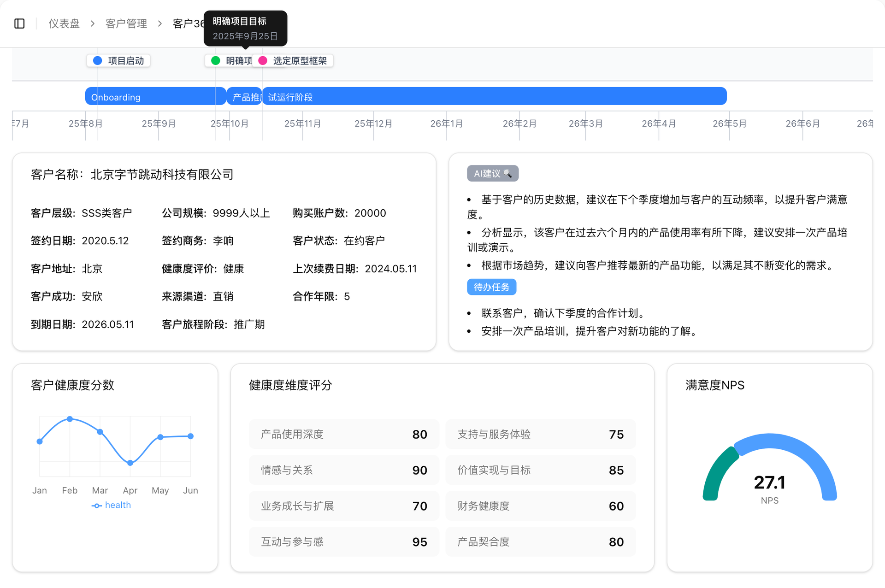The width and height of the screenshot is (885, 588).
Task: Click the Apr lowest point on health chart
Action: coord(130,463)
